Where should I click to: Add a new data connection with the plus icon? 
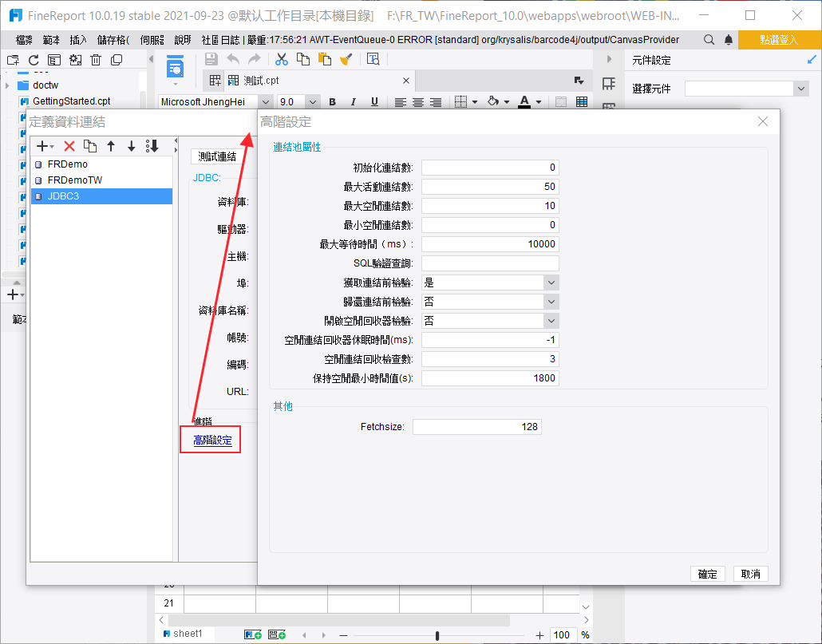[44, 146]
